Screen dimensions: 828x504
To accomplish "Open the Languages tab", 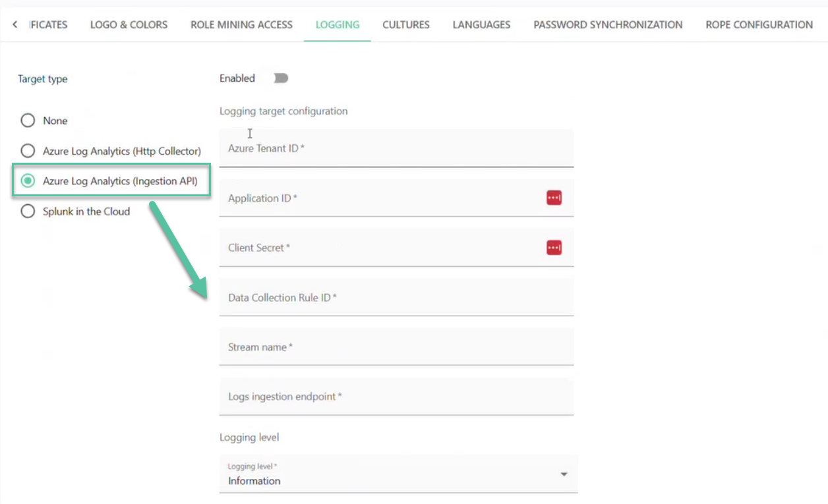I will [481, 24].
